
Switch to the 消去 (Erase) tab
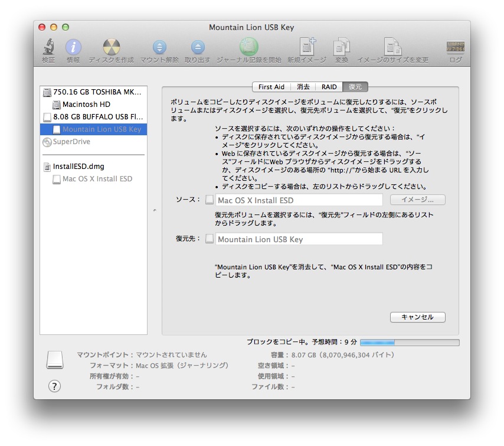[x=303, y=87]
